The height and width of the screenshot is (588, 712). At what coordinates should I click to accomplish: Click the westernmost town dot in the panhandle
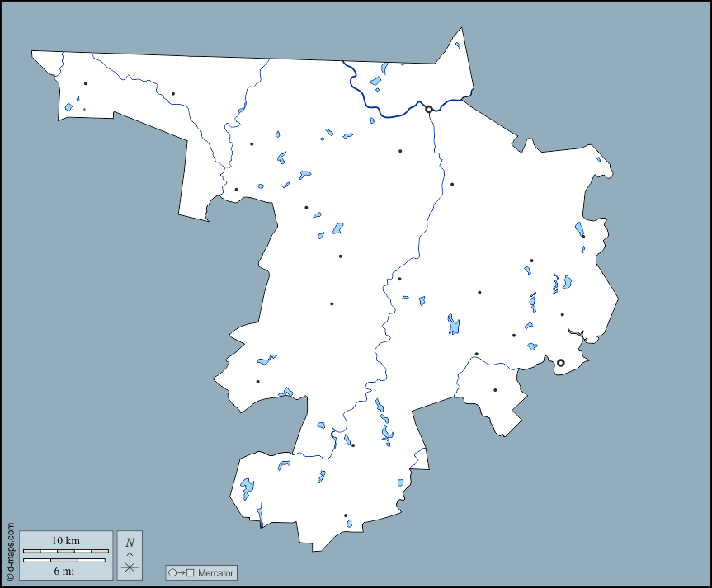click(85, 83)
